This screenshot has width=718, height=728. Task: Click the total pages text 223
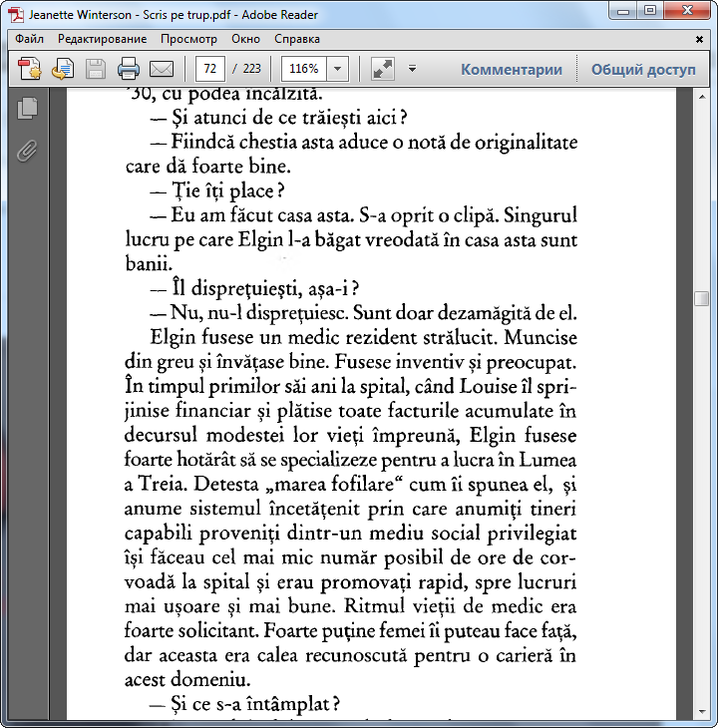point(251,69)
